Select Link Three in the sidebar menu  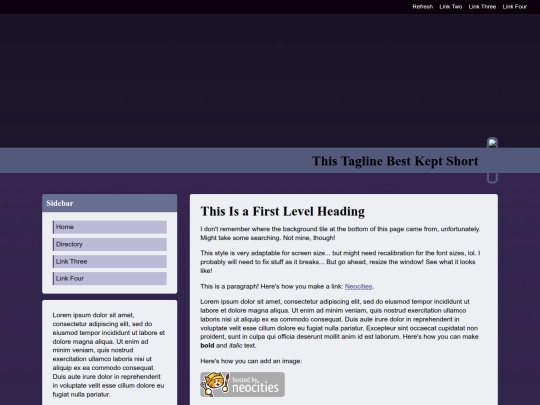[110, 261]
